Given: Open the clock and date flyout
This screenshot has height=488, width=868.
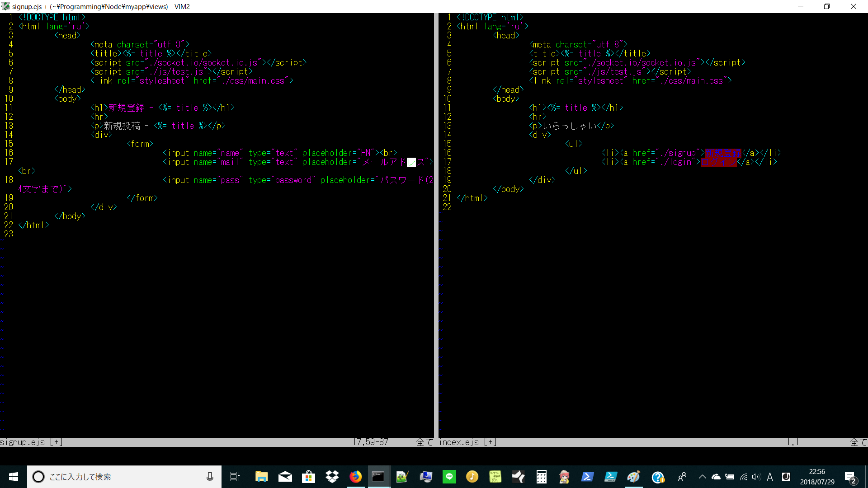Looking at the screenshot, I should click(817, 477).
